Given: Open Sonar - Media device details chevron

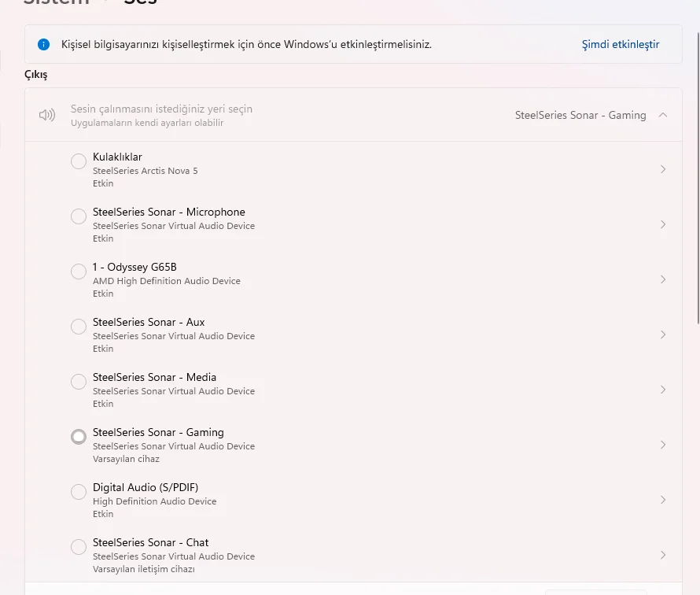Looking at the screenshot, I should 663,390.
